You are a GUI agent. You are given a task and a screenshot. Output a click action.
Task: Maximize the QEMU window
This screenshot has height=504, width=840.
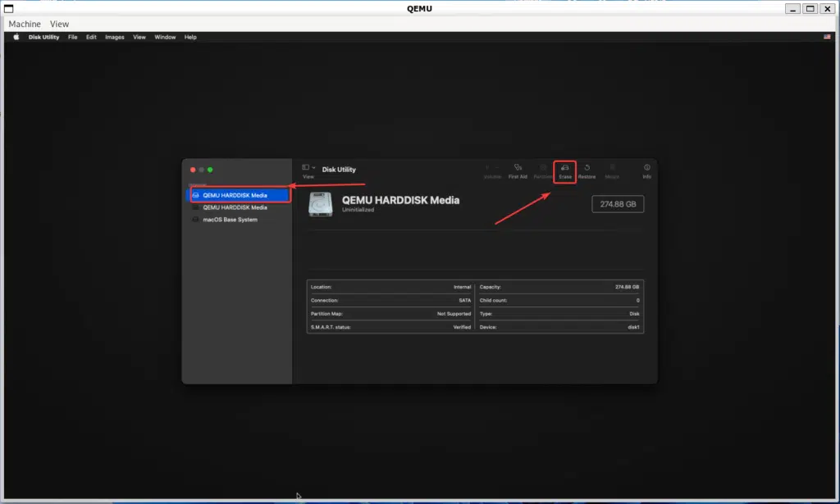[810, 8]
